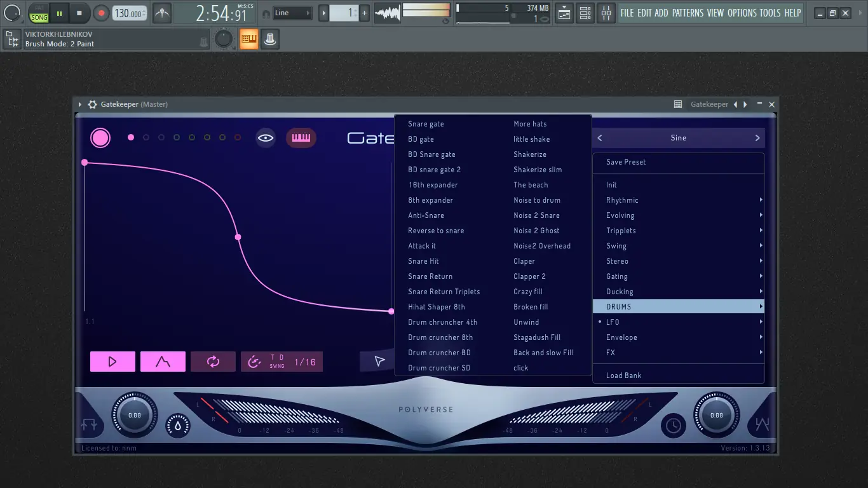Expand the Gating preset submenu
Screen dimensions: 868x488
pyautogui.click(x=679, y=276)
